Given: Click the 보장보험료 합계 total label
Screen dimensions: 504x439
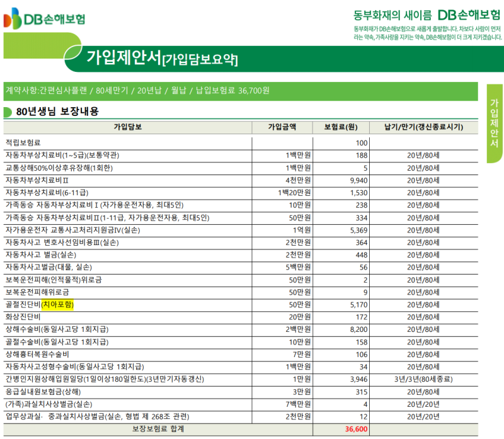Looking at the screenshot, I should (158, 429).
